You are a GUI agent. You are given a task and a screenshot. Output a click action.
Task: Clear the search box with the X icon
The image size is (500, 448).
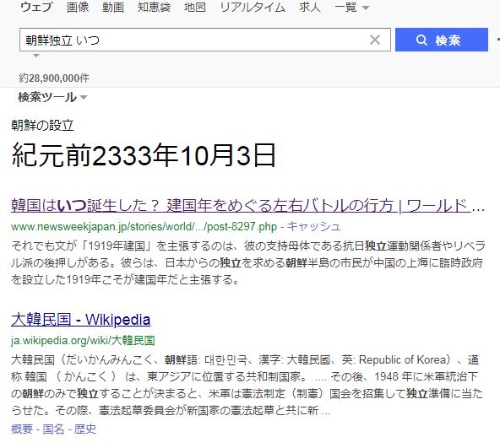tap(375, 40)
